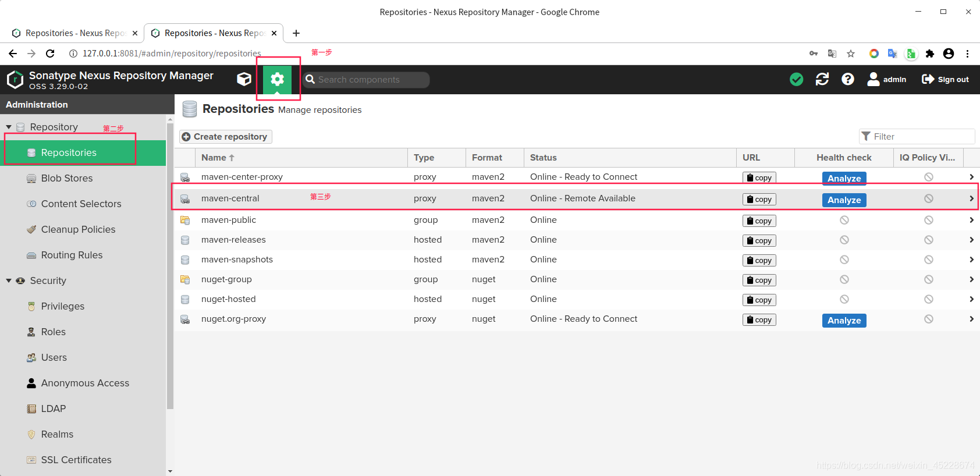Open maven-public row chevron

click(971, 220)
